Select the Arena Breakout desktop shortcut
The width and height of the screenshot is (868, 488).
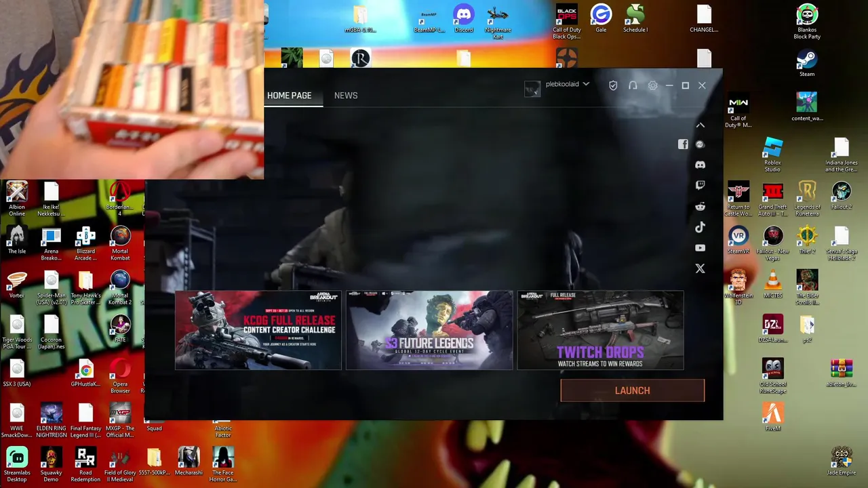coord(51,243)
